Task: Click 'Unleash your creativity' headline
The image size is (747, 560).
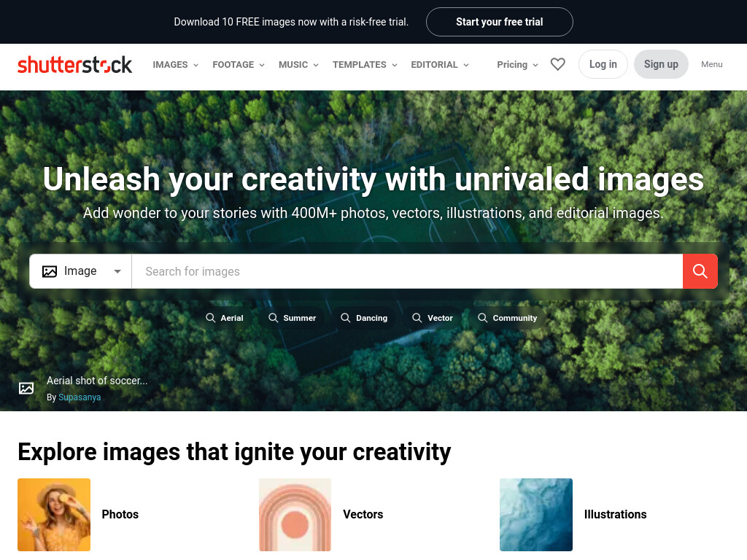Action: tap(373, 179)
